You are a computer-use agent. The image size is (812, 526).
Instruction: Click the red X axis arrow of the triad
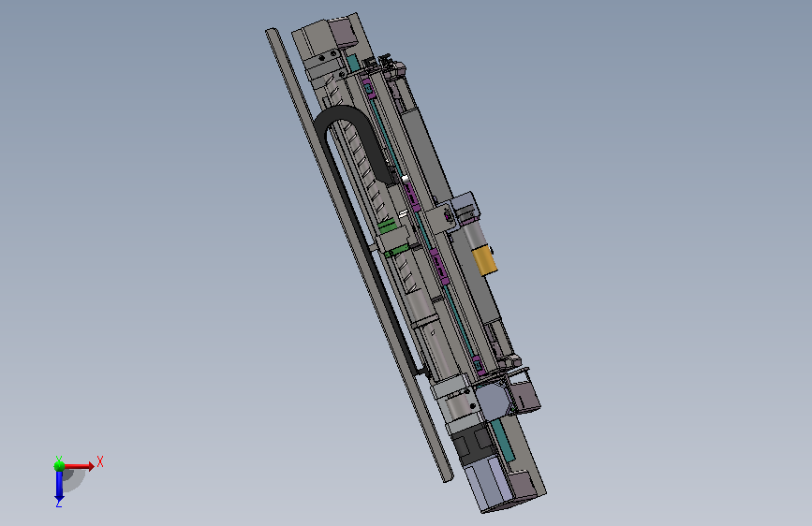(x=79, y=466)
